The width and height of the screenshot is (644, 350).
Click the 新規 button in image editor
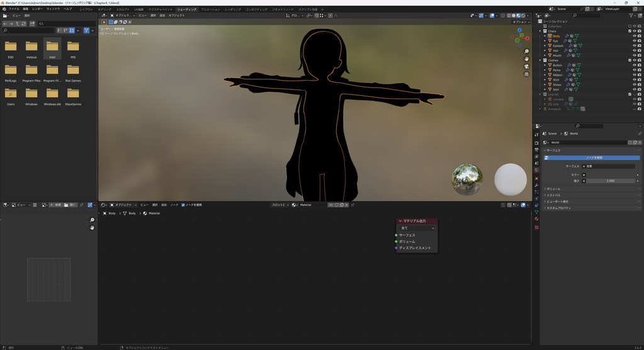point(56,205)
